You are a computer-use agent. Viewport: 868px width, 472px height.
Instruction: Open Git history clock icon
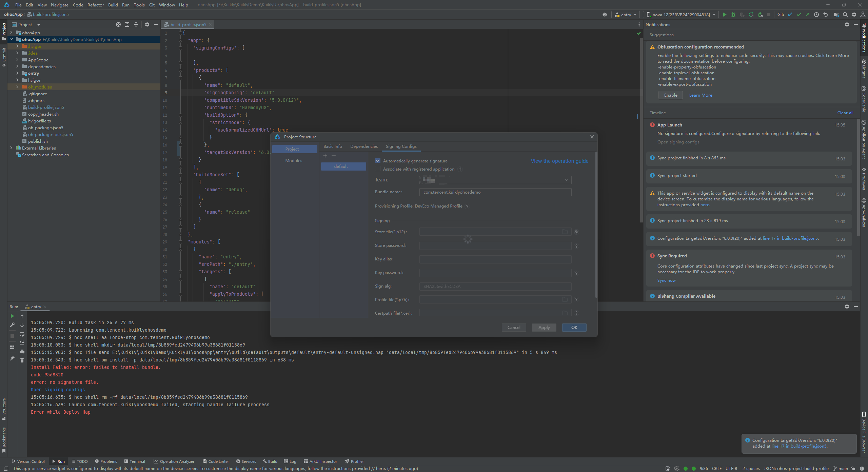(x=816, y=15)
